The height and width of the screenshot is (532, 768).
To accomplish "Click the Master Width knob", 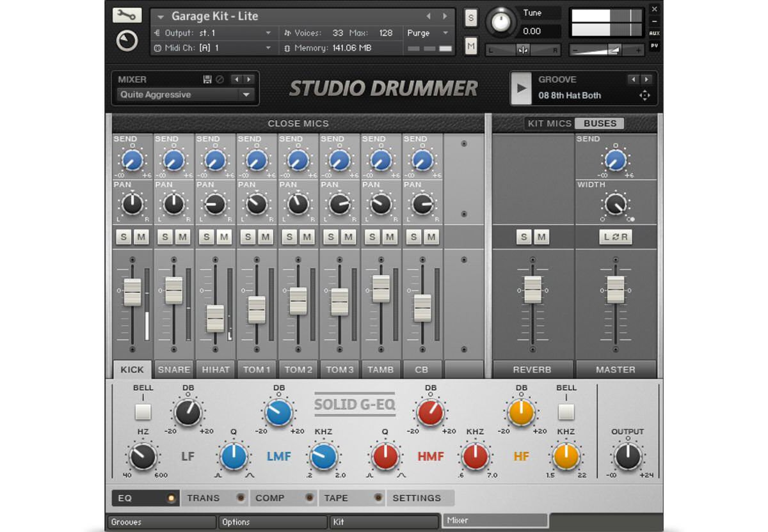I will tap(615, 205).
